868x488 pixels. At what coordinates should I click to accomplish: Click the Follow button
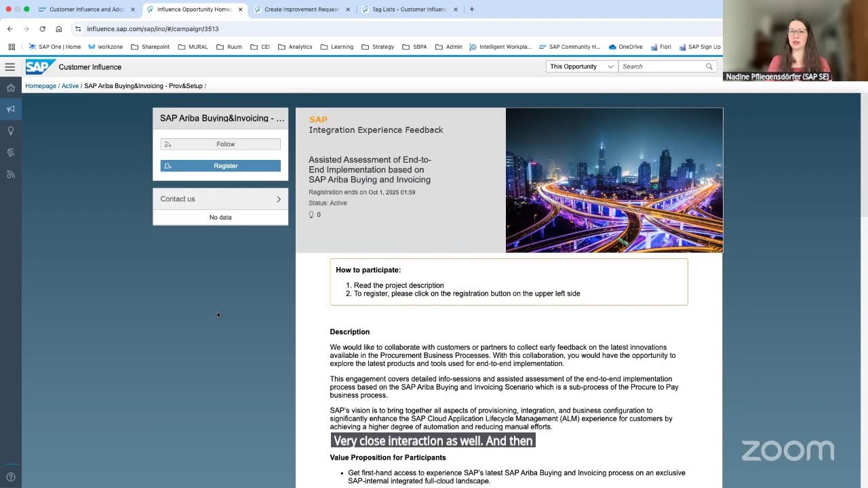(x=220, y=144)
